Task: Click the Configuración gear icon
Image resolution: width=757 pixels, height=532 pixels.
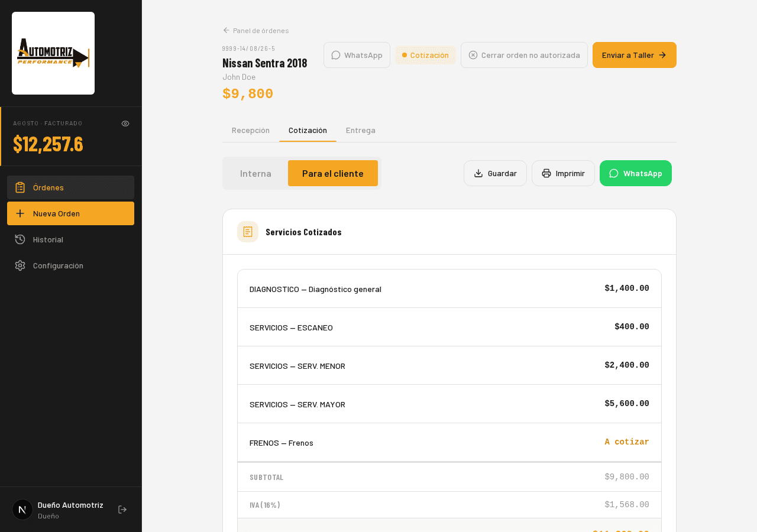Action: (20, 265)
